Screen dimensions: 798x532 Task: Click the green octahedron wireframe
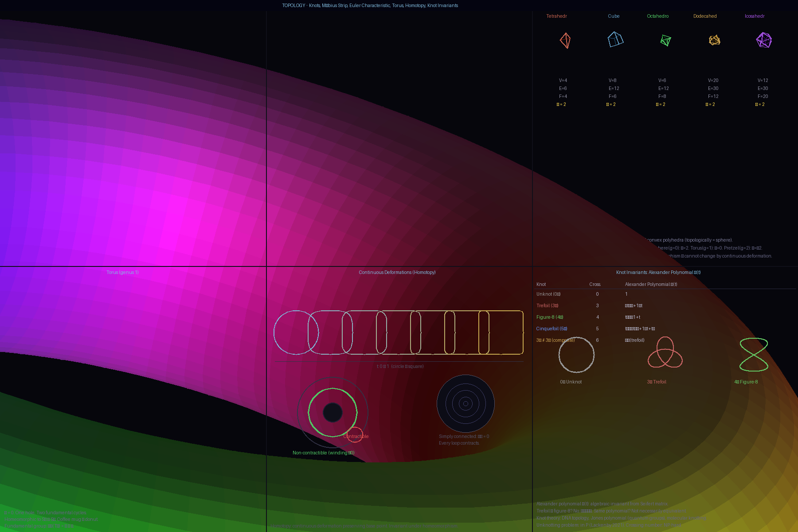pyautogui.click(x=665, y=40)
